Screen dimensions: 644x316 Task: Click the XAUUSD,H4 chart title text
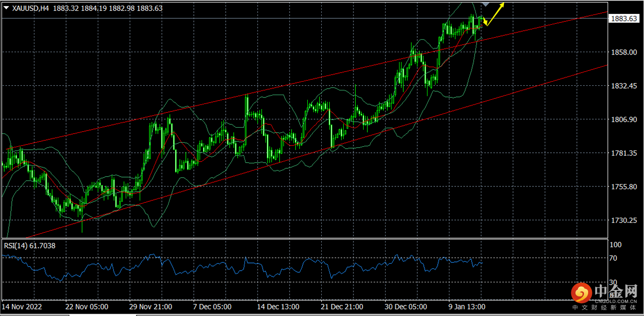[31, 8]
